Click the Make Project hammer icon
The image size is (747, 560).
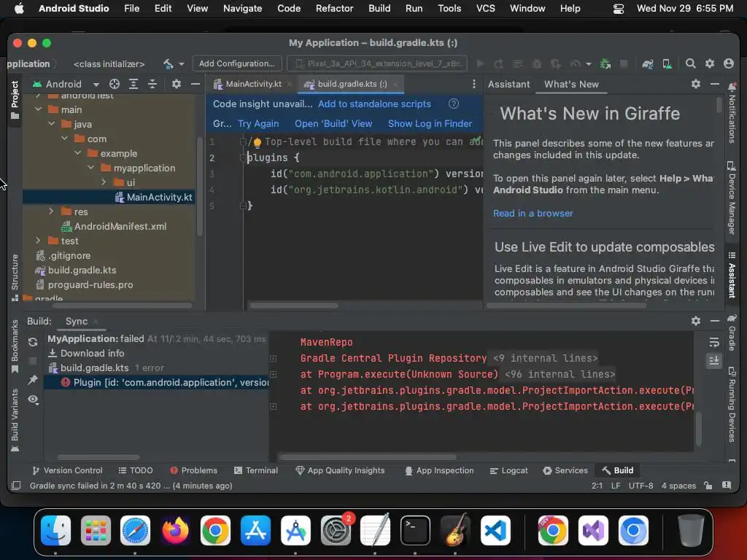pyautogui.click(x=168, y=64)
